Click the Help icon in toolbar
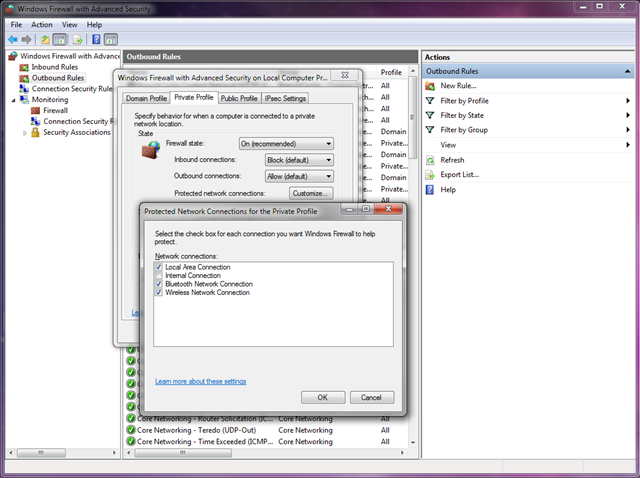 click(96, 39)
